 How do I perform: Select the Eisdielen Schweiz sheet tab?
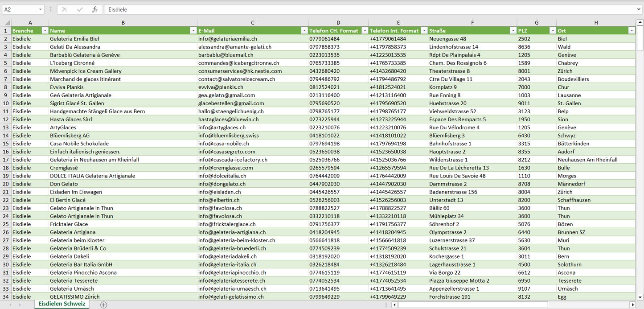tap(62, 304)
